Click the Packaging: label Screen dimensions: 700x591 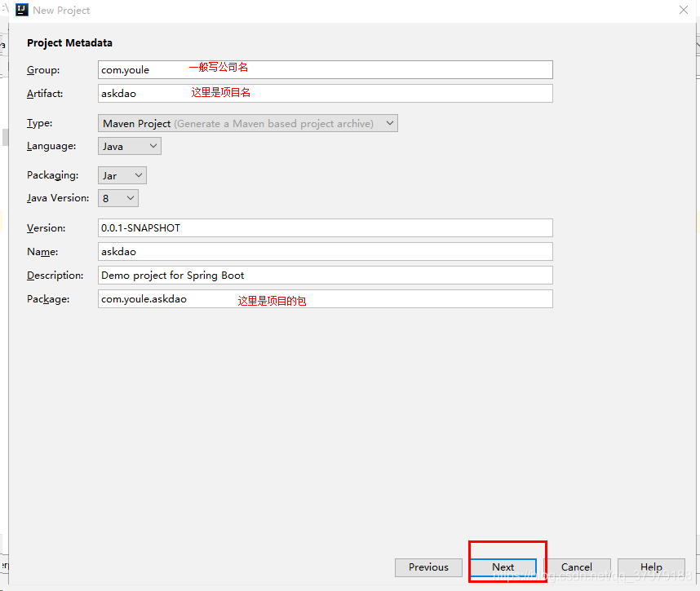53,175
